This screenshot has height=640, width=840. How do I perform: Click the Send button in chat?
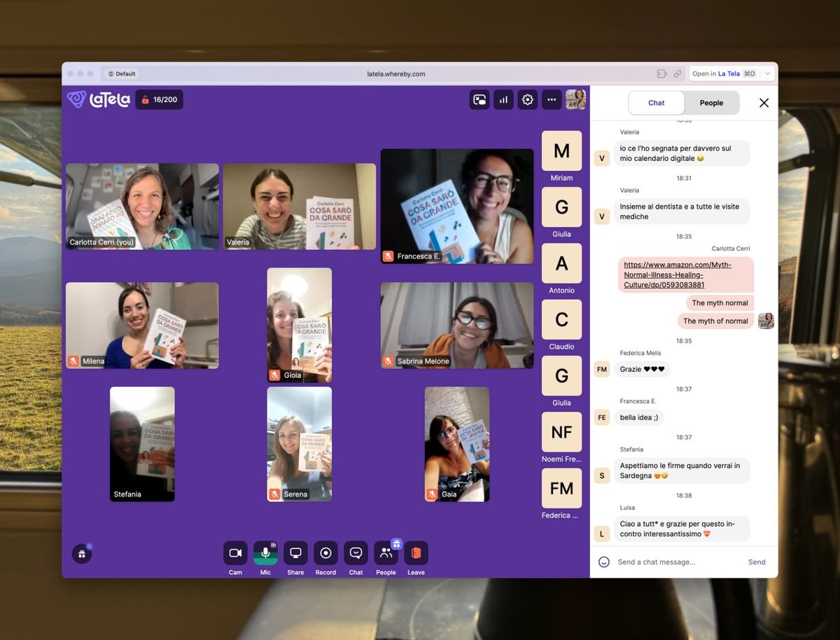tap(757, 562)
